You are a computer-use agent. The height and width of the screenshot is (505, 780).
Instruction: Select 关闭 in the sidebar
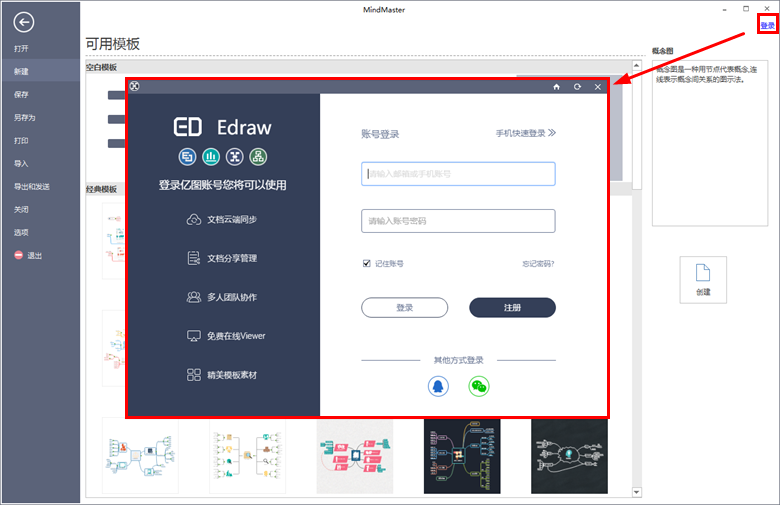(x=21, y=209)
